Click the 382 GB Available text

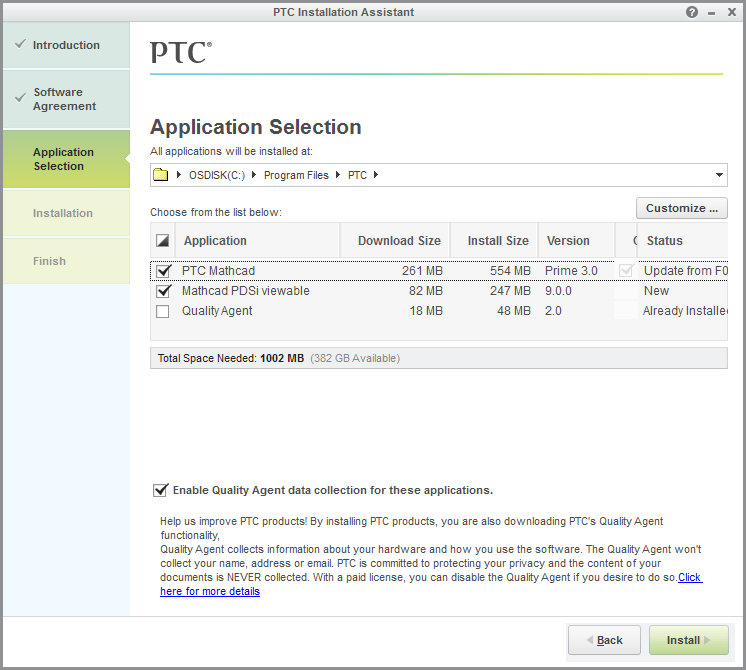(355, 358)
